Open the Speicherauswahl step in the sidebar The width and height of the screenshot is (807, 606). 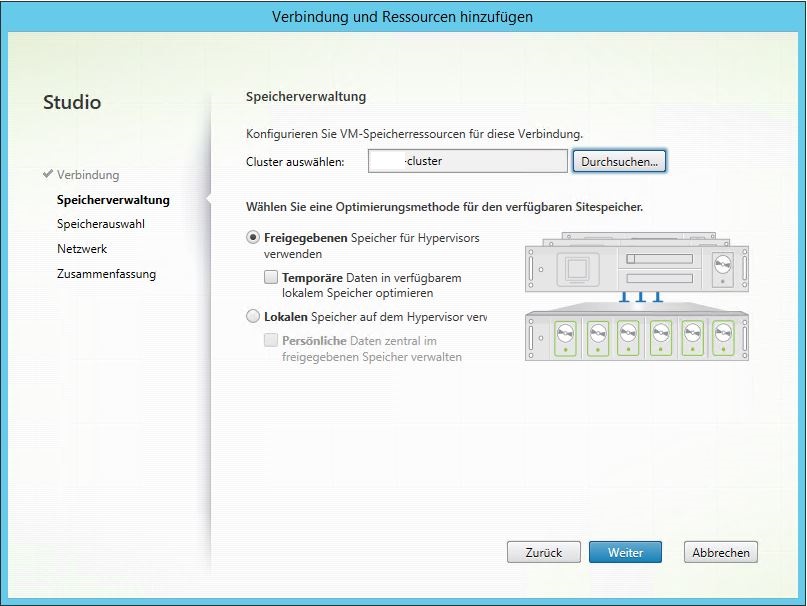coord(101,224)
